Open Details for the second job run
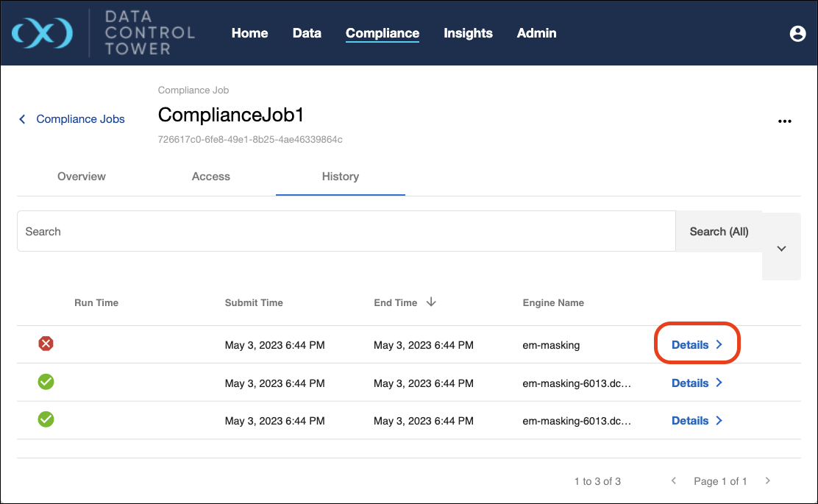This screenshot has height=504, width=818. tap(697, 383)
